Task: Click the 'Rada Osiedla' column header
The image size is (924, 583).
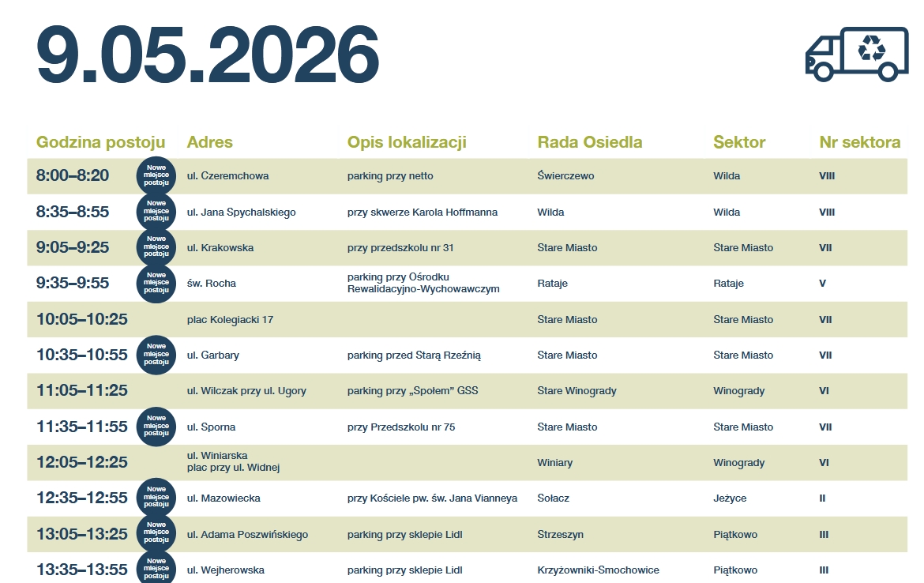Action: [589, 143]
